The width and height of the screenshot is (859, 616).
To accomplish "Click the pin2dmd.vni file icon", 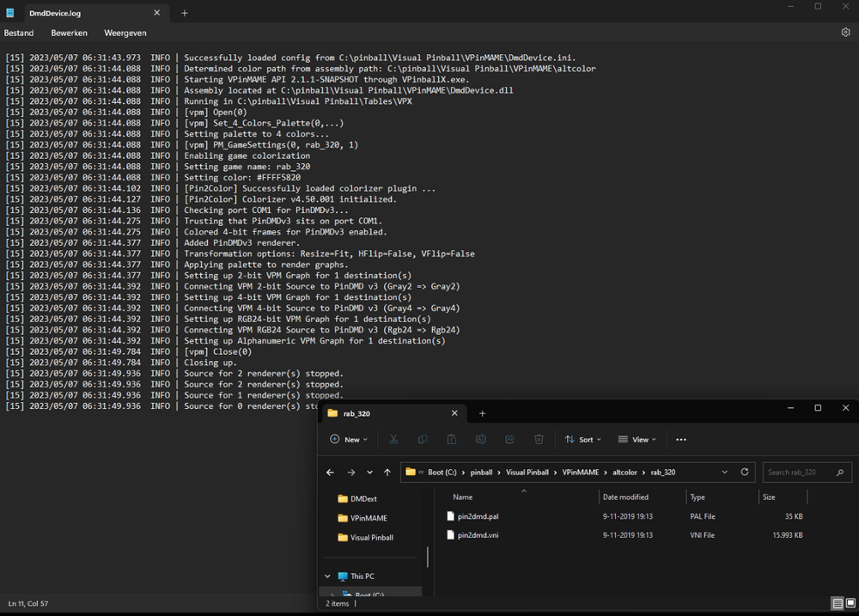I will click(450, 535).
